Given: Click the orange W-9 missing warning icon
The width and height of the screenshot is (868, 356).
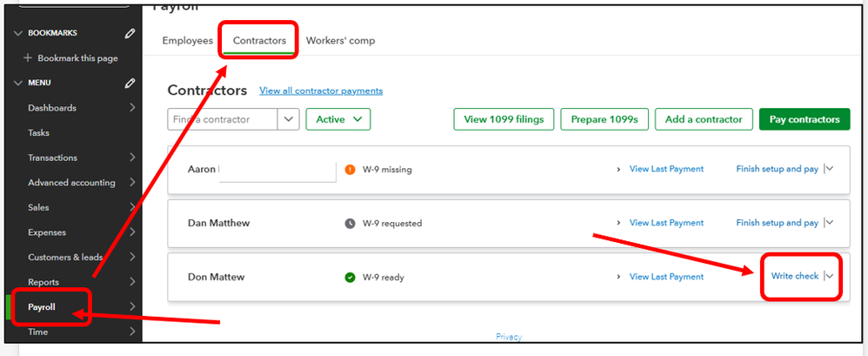Looking at the screenshot, I should pyautogui.click(x=350, y=170).
